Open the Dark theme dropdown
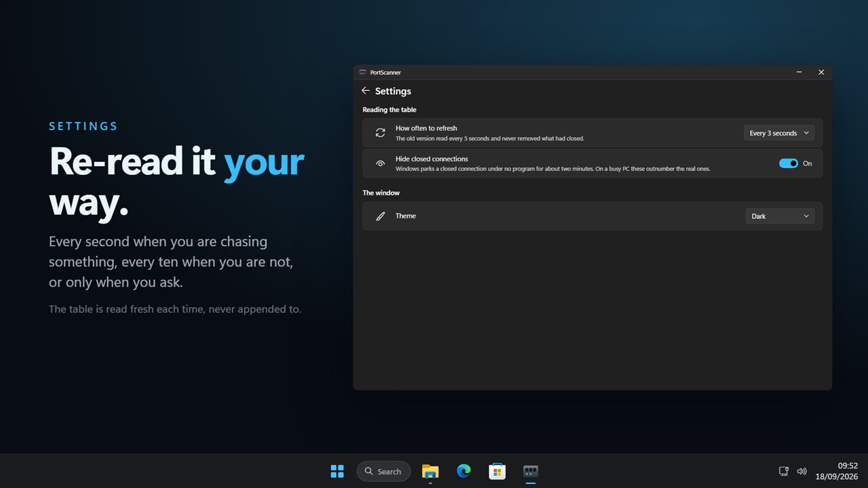 coord(779,216)
